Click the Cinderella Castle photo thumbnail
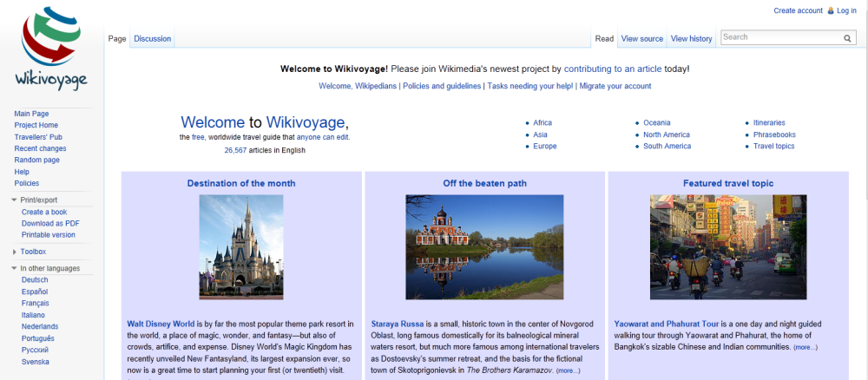The width and height of the screenshot is (868, 380). 241,247
